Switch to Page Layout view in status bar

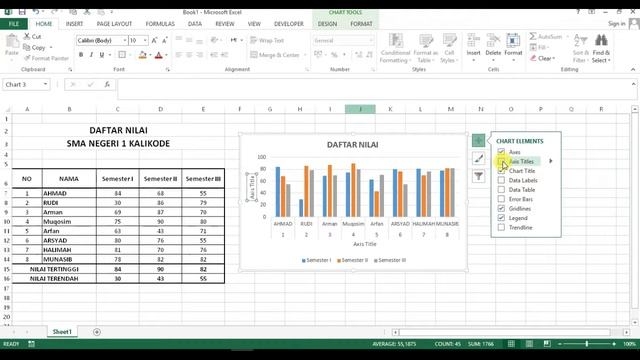(x=529, y=344)
